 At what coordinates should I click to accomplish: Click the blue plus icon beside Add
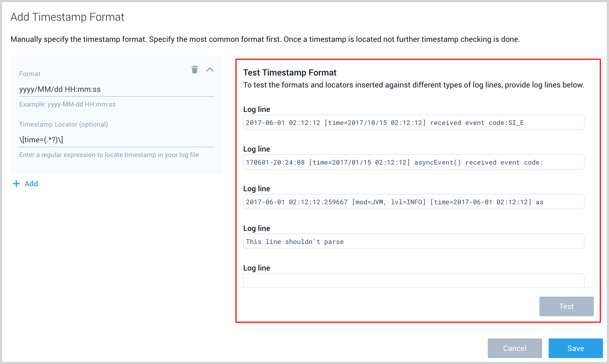pos(16,184)
